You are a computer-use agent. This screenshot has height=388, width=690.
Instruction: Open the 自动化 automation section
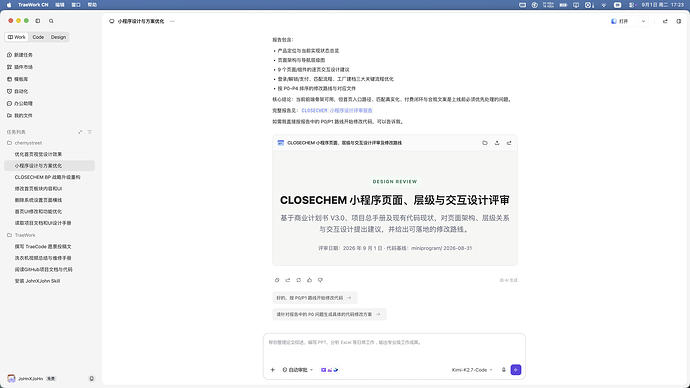coord(18,91)
